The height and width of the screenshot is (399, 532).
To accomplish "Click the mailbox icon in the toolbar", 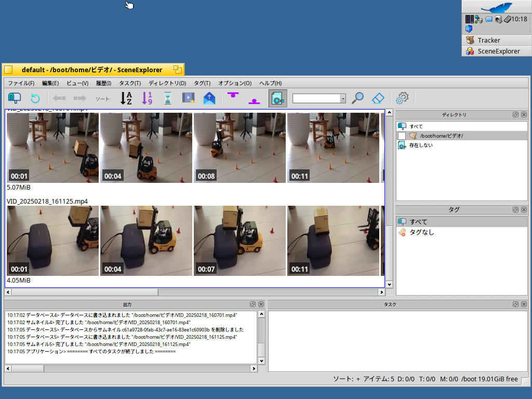I will click(x=14, y=98).
